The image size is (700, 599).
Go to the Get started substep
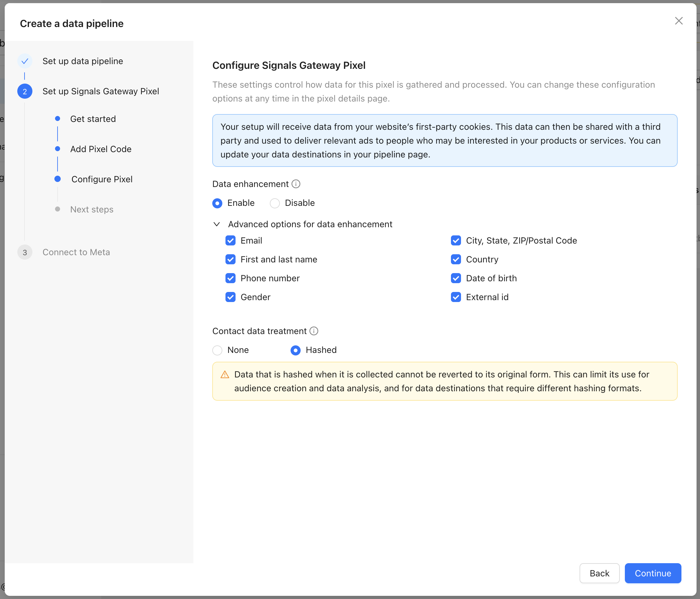click(93, 119)
